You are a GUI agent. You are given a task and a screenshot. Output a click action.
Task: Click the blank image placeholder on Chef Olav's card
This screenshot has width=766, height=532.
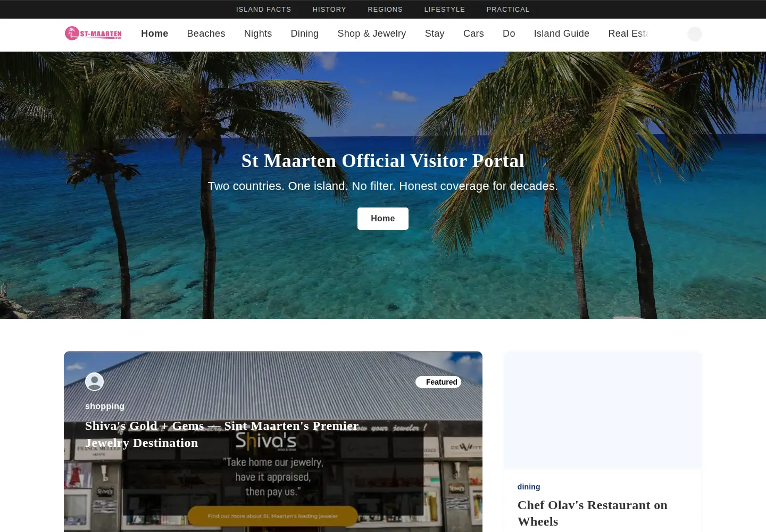point(603,410)
